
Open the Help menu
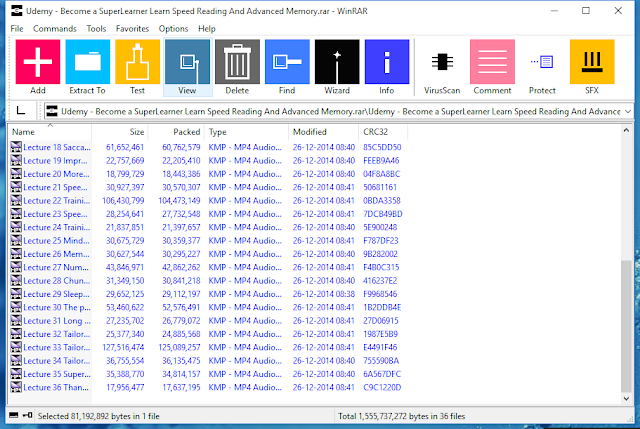[207, 29]
